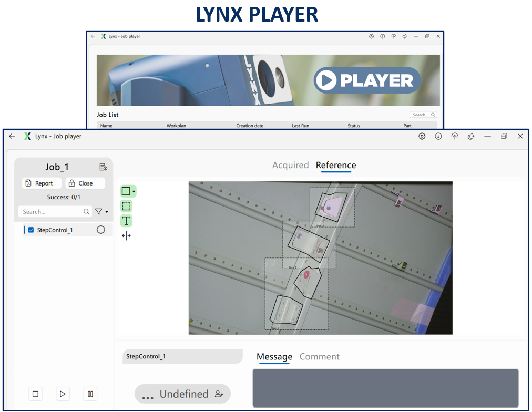Toggle theme icon in rear window
This screenshot has height=412, width=532.
pyautogui.click(x=405, y=36)
